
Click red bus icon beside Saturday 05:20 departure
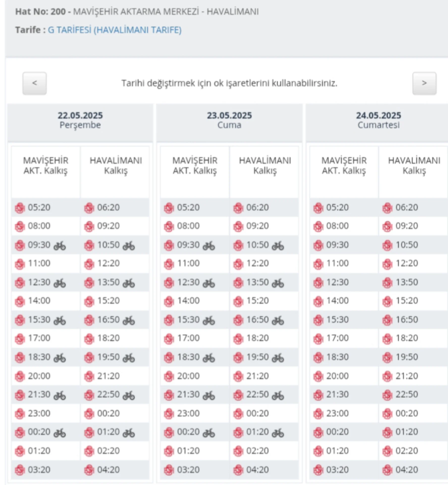(x=318, y=208)
